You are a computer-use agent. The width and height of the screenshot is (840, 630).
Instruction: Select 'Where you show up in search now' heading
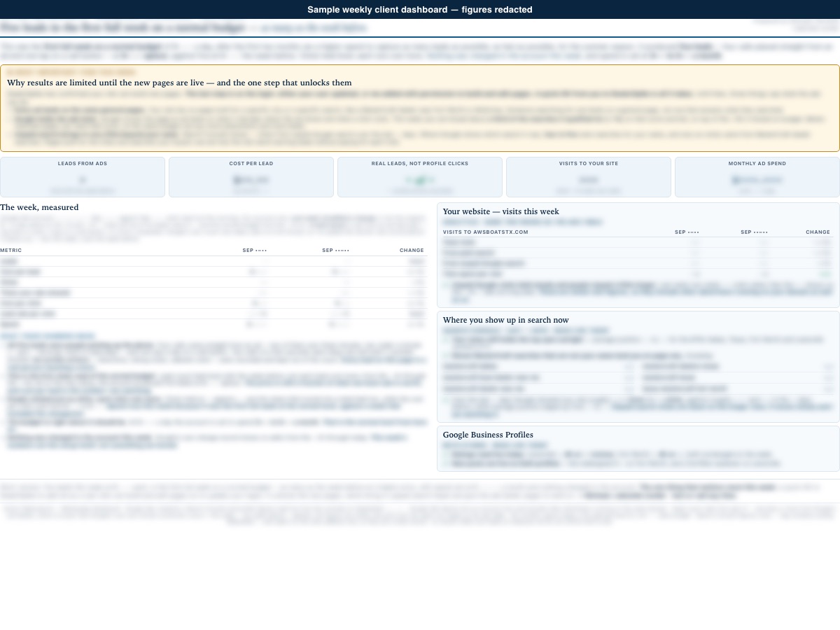click(x=506, y=320)
